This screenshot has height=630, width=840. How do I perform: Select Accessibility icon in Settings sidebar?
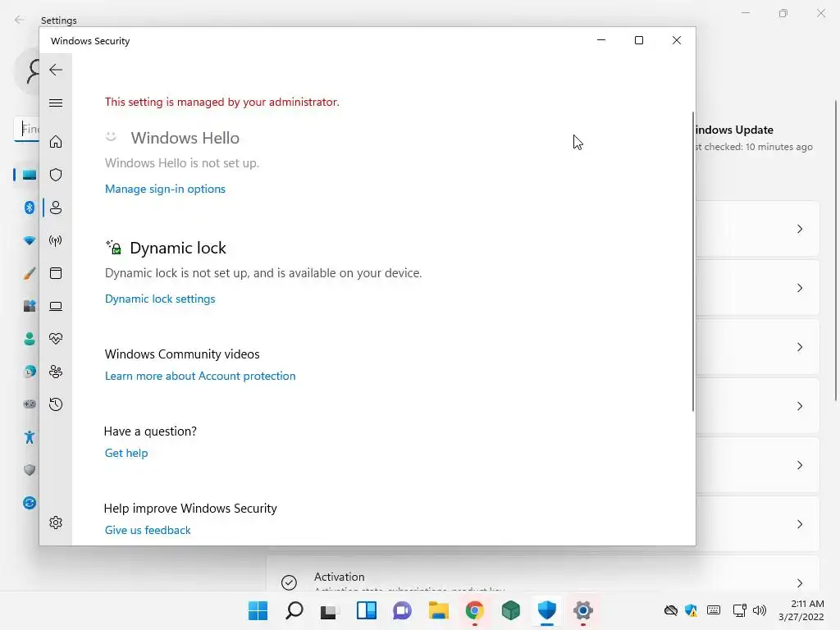tap(30, 437)
